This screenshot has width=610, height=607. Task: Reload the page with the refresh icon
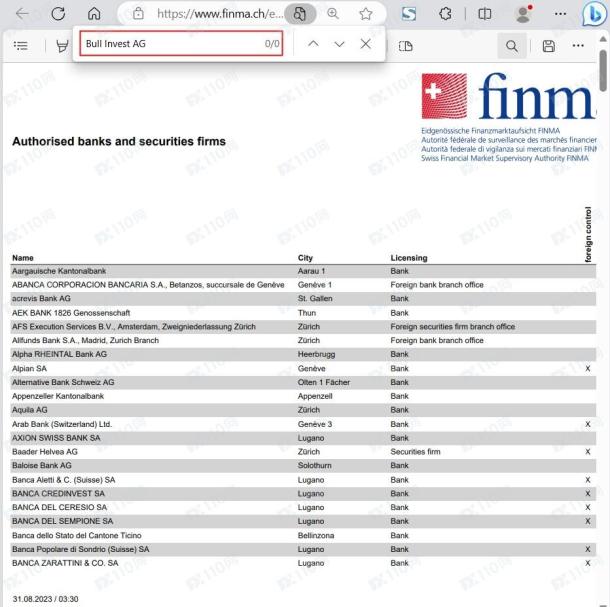tap(58, 14)
